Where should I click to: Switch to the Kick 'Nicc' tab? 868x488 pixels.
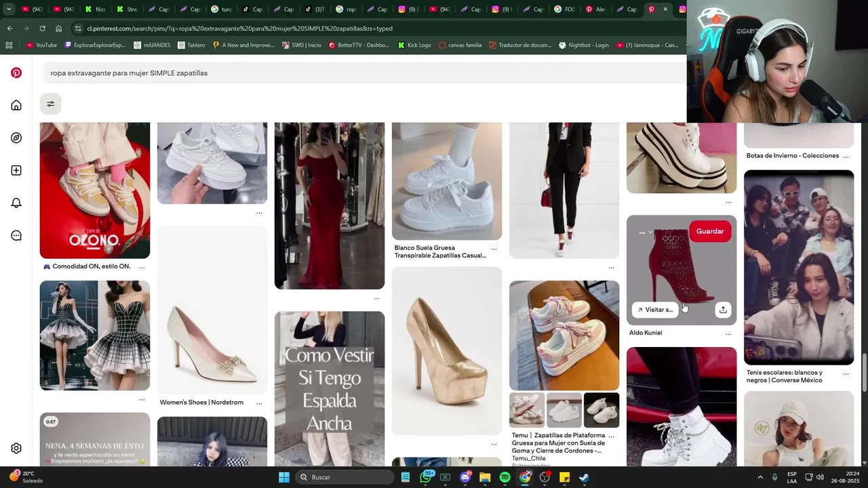pyautogui.click(x=96, y=9)
